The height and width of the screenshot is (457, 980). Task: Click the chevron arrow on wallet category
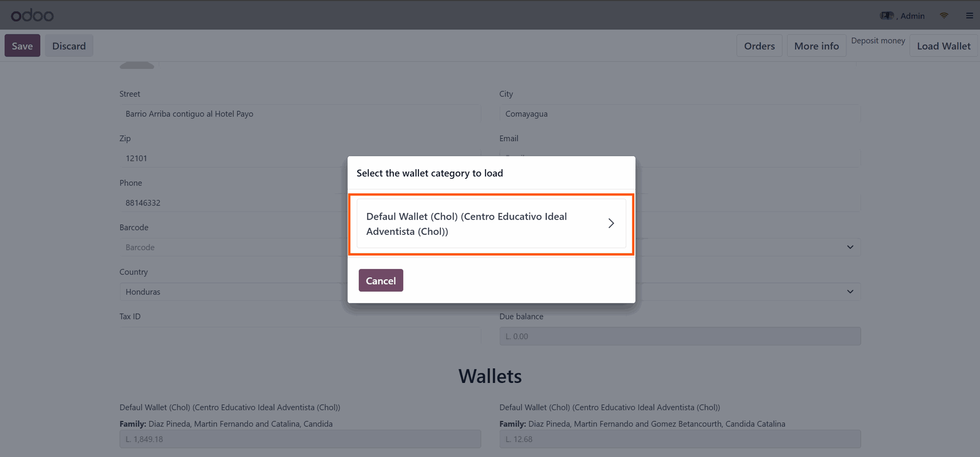611,223
